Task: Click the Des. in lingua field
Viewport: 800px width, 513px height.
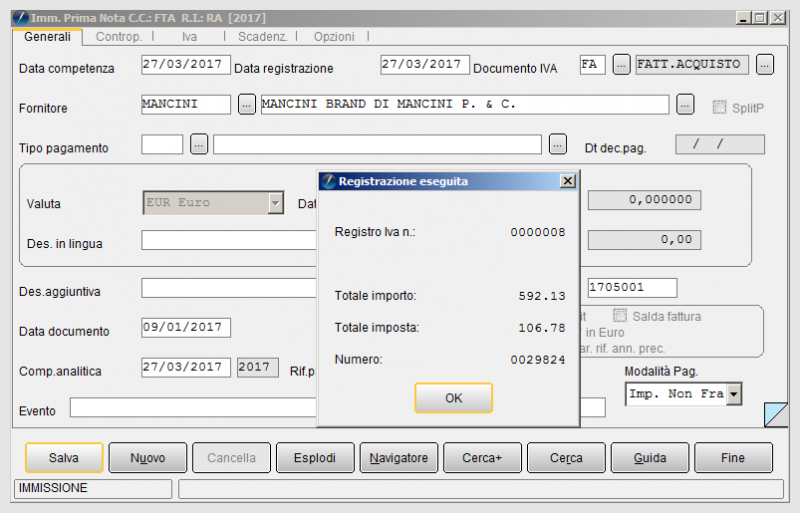Action: [229, 240]
